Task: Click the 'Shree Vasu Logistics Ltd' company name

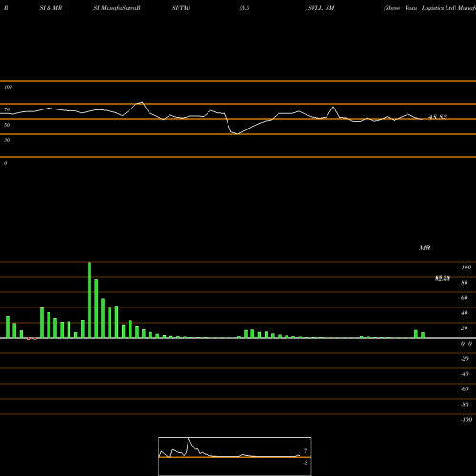Action: (x=419, y=8)
